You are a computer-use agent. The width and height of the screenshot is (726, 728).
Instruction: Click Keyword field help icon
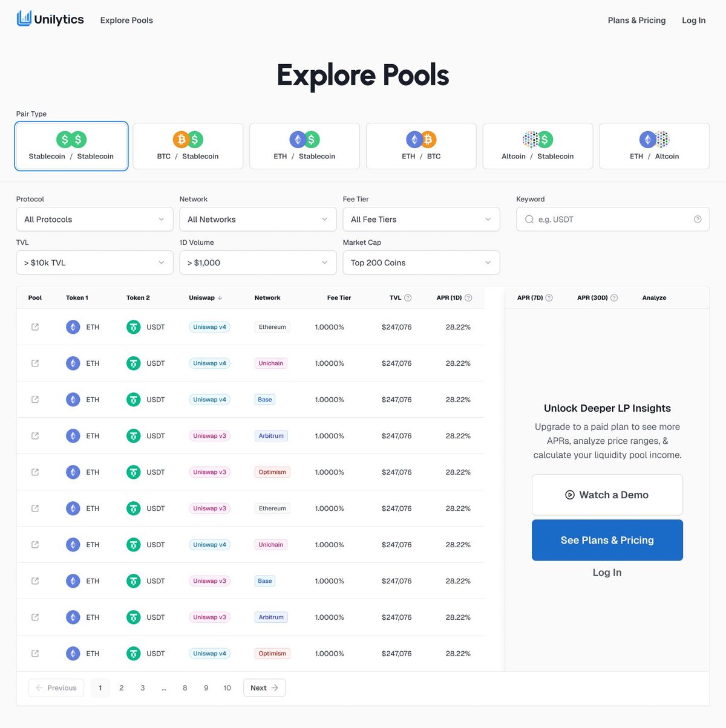pyautogui.click(x=698, y=219)
